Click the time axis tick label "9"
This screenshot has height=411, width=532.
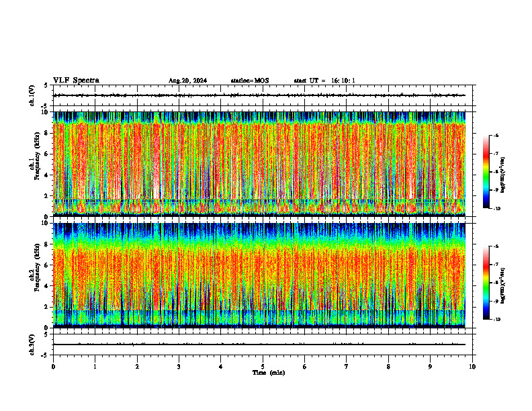(x=430, y=367)
